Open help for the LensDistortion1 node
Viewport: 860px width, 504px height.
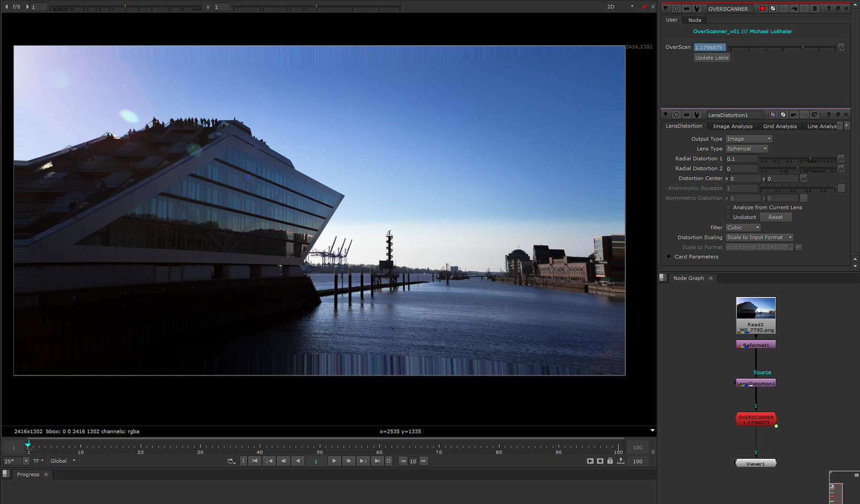(828, 115)
